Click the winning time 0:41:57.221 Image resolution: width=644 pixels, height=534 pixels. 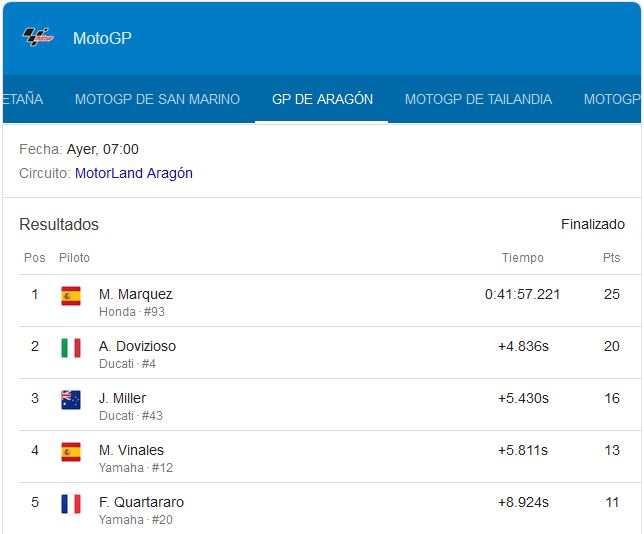522,294
